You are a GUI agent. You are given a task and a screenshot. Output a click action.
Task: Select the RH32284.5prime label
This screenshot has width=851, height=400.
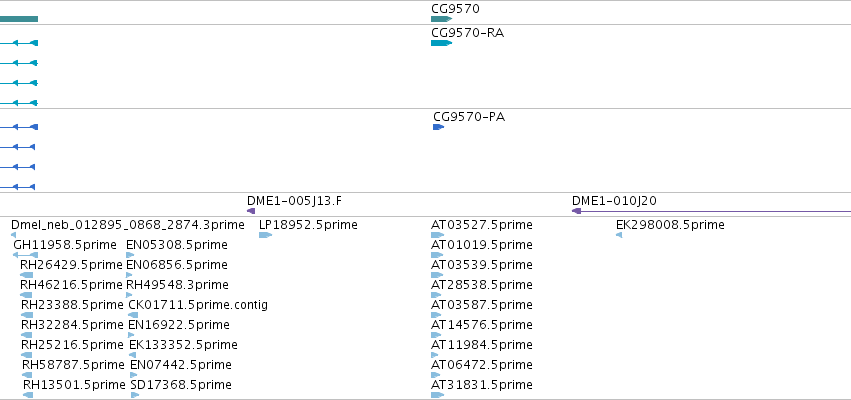click(x=72, y=325)
